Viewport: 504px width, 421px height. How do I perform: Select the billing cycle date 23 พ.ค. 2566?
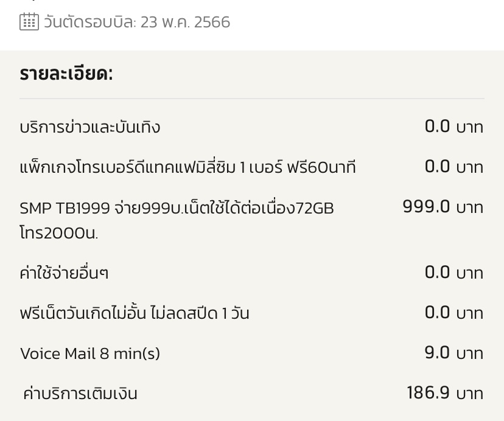click(186, 22)
